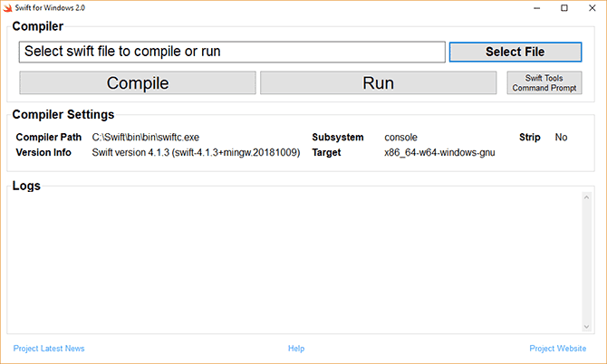Open the Project Latest News link

pos(49,349)
